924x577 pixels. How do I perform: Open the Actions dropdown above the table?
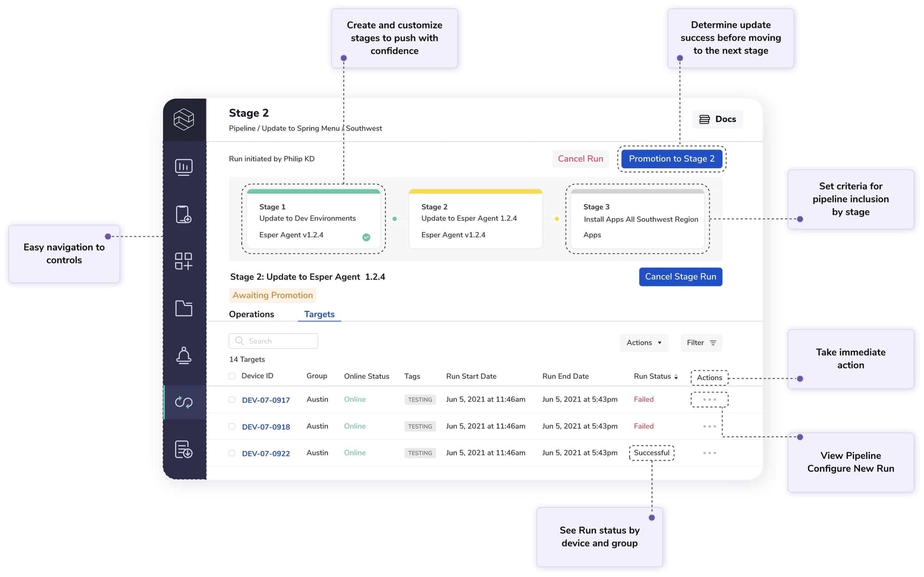[x=644, y=343]
